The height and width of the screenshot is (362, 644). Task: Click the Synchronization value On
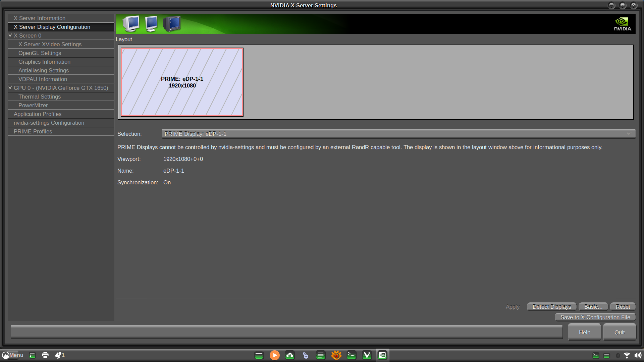(x=167, y=182)
